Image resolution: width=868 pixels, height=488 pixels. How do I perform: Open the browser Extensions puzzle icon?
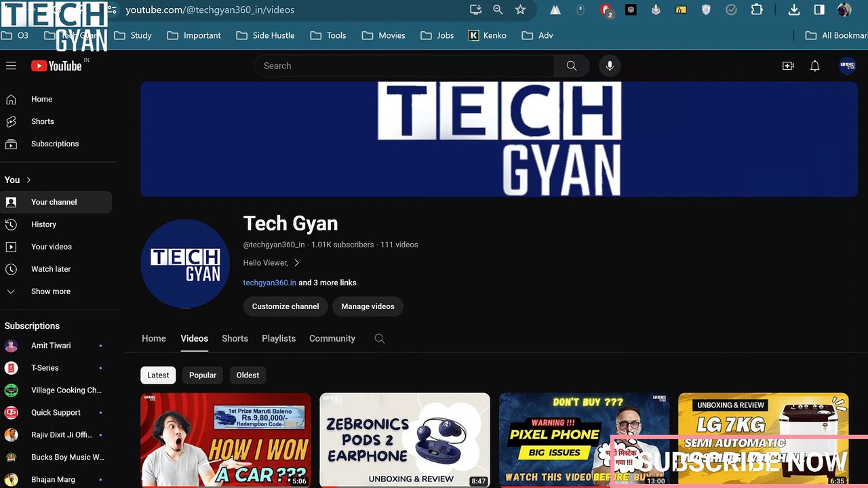pos(757,9)
